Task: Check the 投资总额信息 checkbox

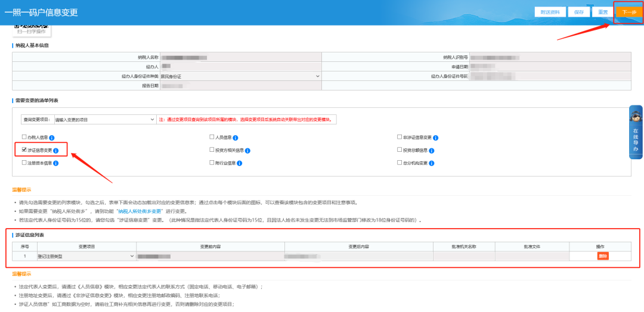Action: (399, 149)
